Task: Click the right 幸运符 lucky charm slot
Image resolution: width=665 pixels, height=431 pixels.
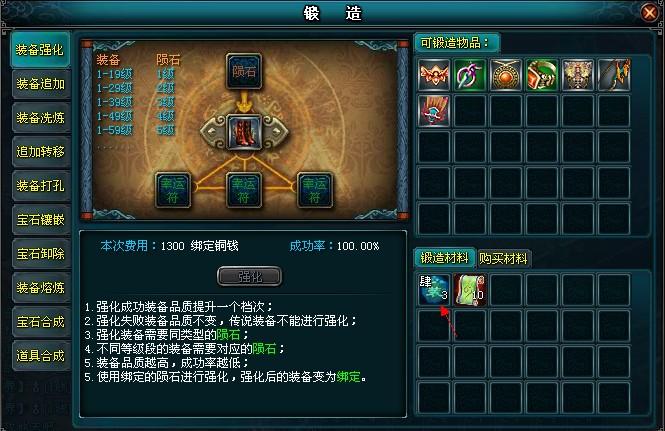Action: [315, 190]
